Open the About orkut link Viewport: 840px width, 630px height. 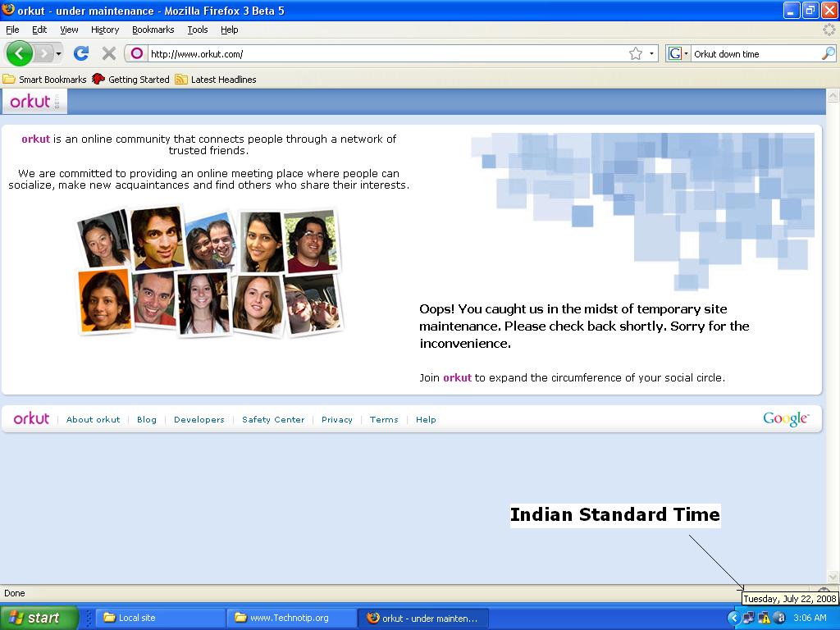click(x=93, y=419)
